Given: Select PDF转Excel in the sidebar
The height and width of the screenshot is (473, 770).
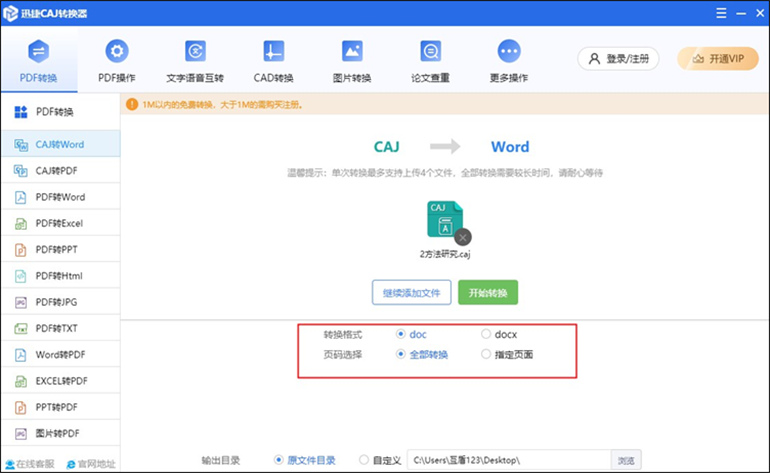Looking at the screenshot, I should point(60,223).
